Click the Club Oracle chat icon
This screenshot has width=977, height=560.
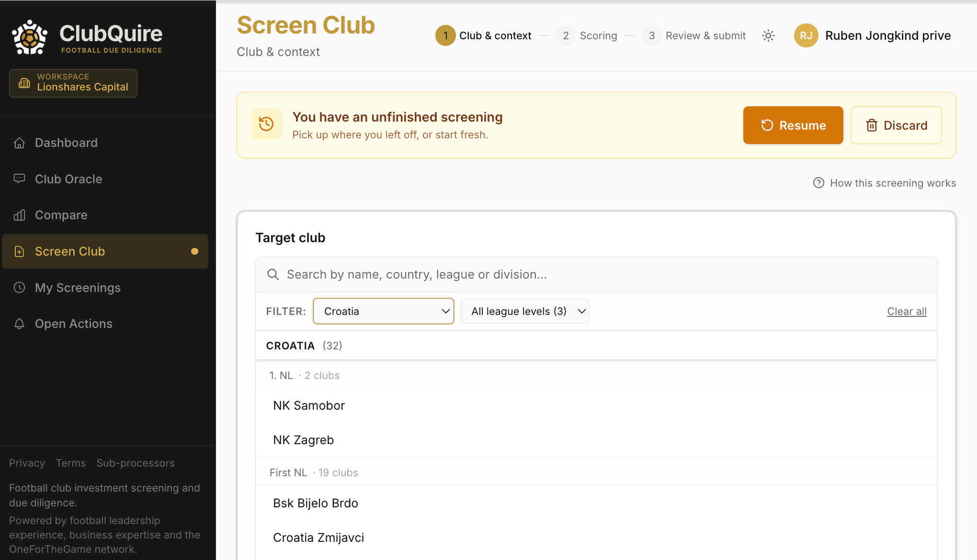coord(19,179)
